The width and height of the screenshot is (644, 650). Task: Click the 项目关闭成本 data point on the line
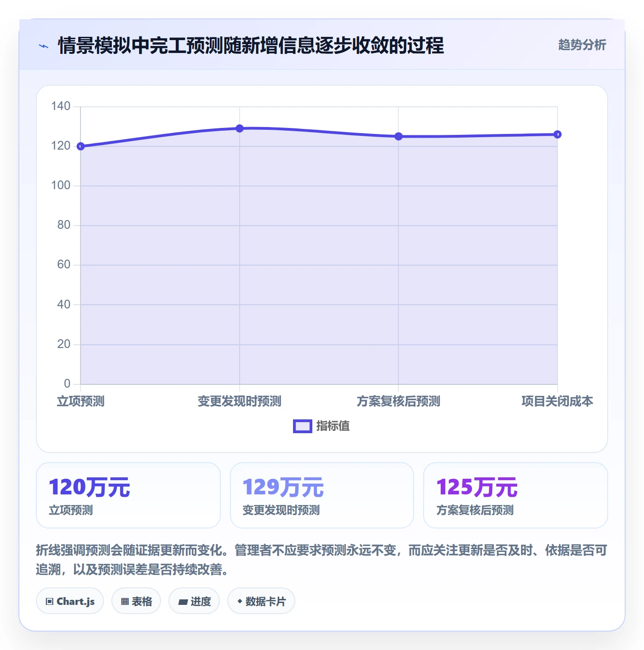click(558, 134)
